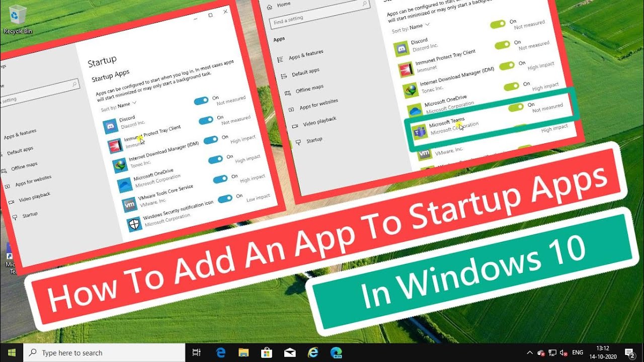Launch legacy Microsoft Edge from the taskbar

click(x=220, y=352)
